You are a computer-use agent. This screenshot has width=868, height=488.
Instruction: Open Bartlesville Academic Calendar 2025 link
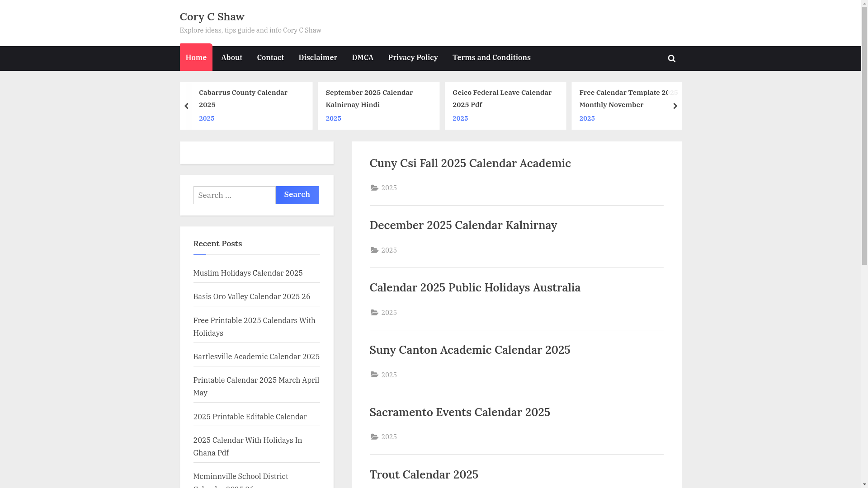pyautogui.click(x=256, y=357)
